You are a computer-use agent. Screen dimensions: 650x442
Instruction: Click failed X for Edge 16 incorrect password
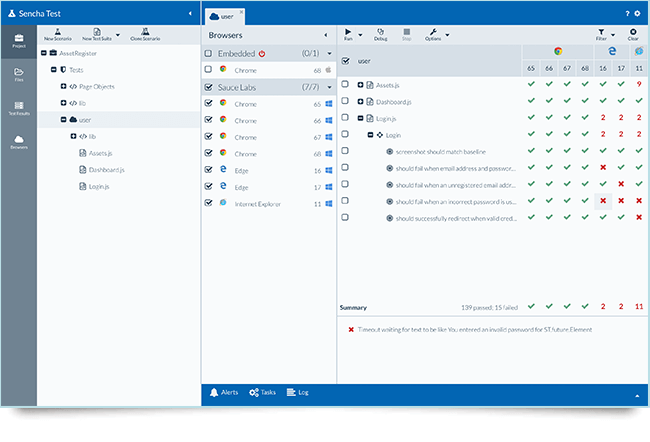pyautogui.click(x=603, y=201)
